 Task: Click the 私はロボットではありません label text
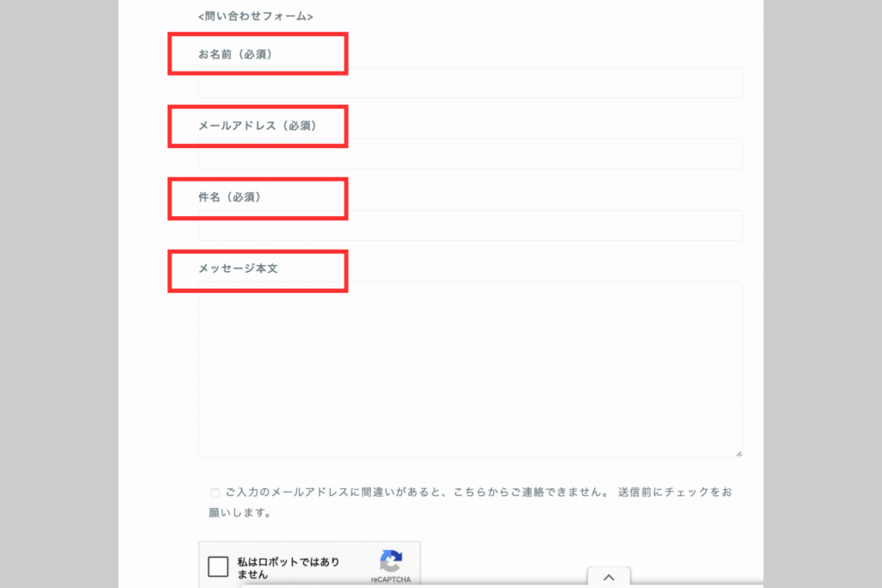click(289, 567)
